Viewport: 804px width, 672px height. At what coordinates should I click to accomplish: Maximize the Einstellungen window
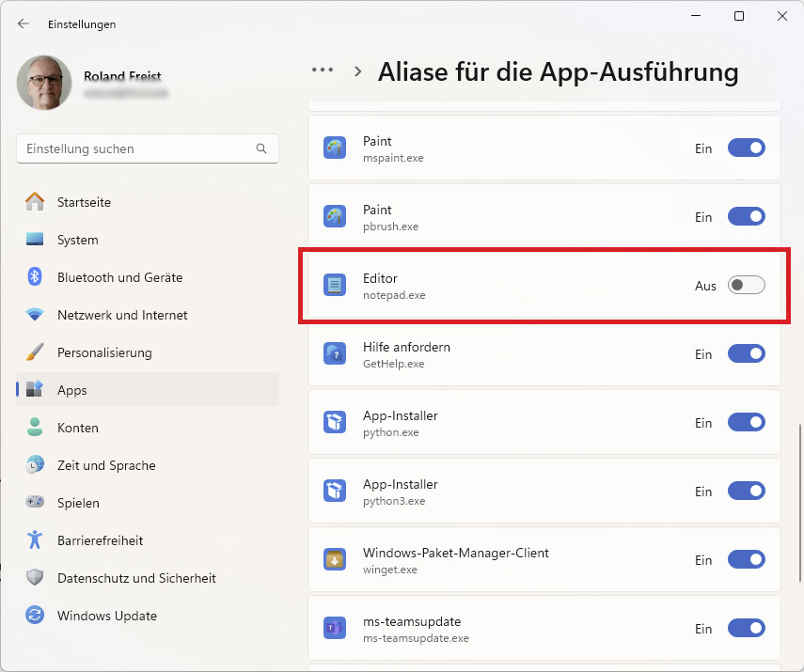(x=739, y=16)
